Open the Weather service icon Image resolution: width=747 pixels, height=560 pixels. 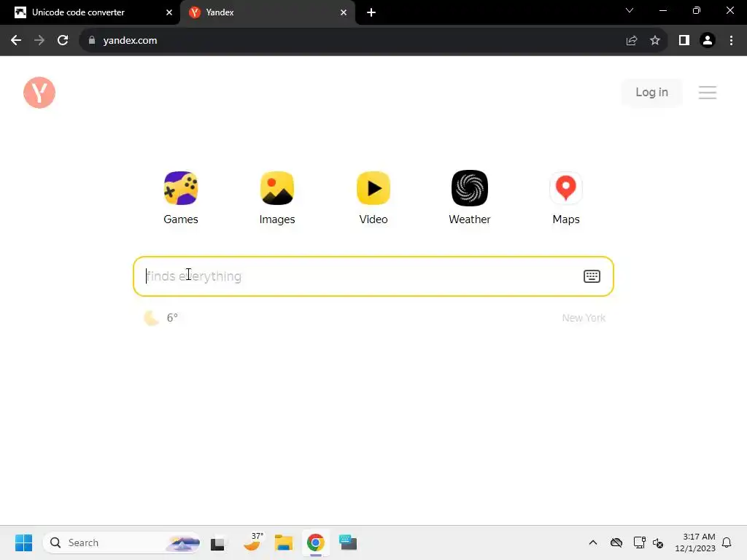469,188
